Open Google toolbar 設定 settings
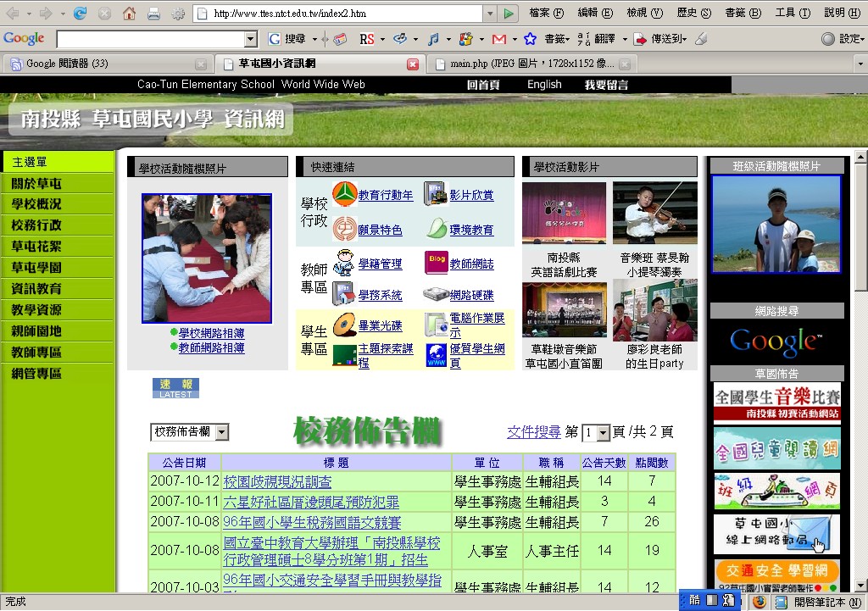The width and height of the screenshot is (868, 611). coord(843,39)
